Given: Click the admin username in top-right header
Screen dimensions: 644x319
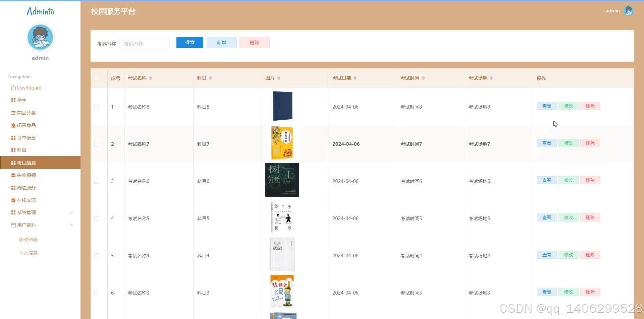Looking at the screenshot, I should [612, 11].
